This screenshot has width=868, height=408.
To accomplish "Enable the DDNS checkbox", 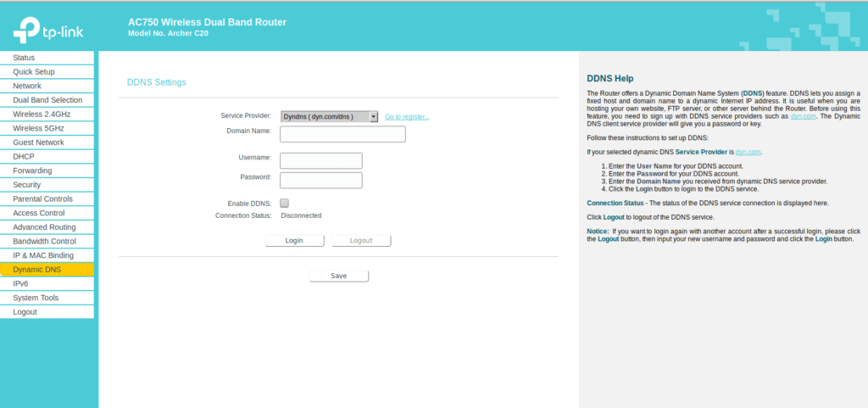I will click(x=284, y=204).
